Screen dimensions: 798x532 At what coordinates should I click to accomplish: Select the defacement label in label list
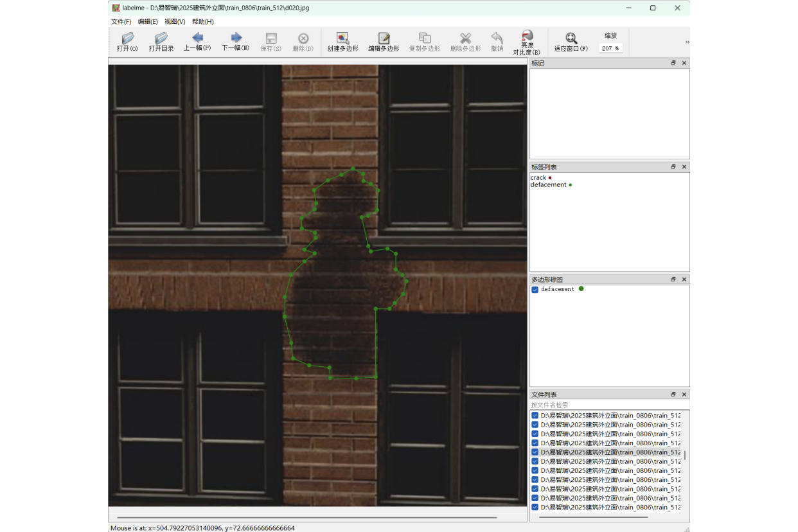point(548,185)
